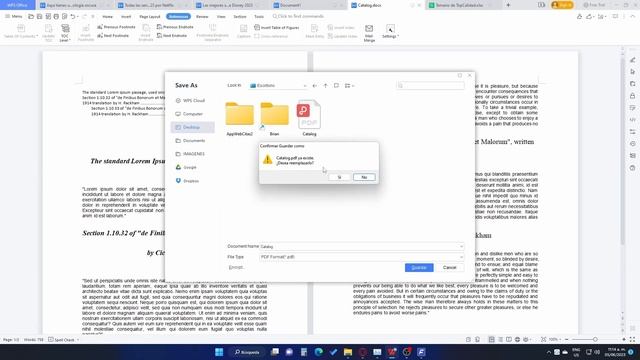Go up one folder level
Viewport: 640px width, 360px height.
[x=325, y=86]
